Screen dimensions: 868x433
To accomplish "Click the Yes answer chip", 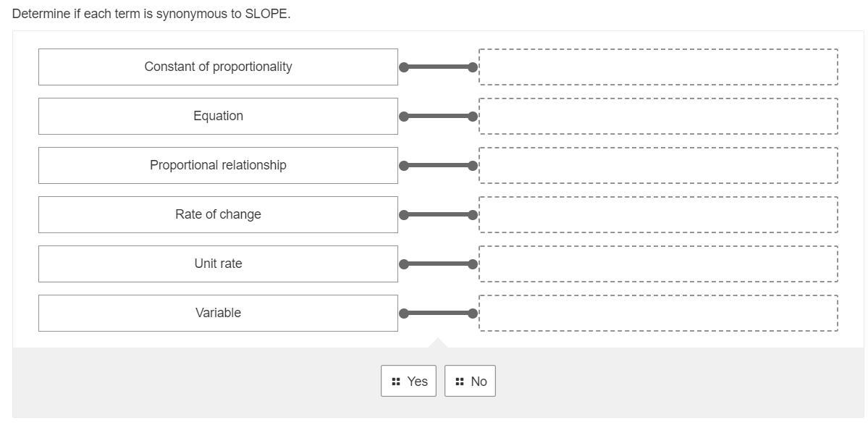I will (409, 381).
